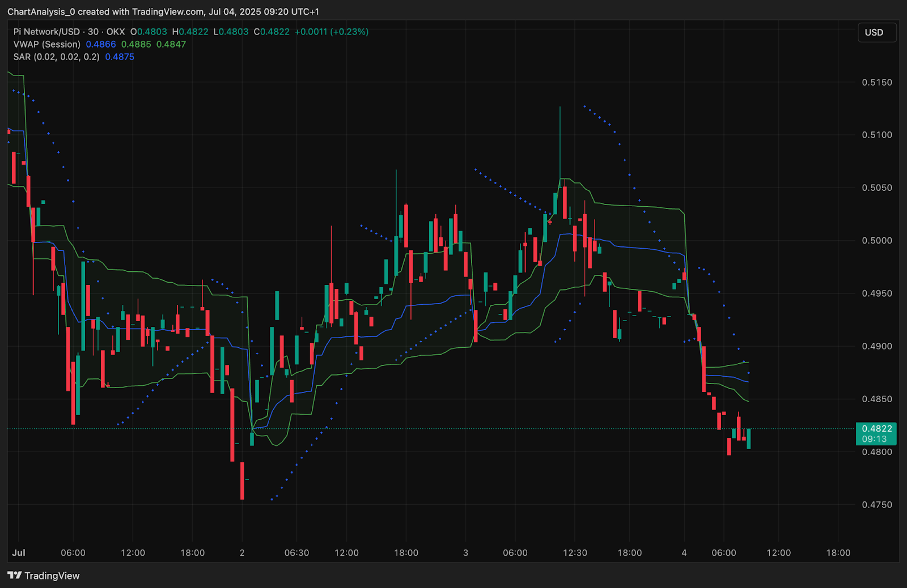Image resolution: width=907 pixels, height=588 pixels.
Task: Click the TradingView logo at bottom left
Action: (44, 576)
